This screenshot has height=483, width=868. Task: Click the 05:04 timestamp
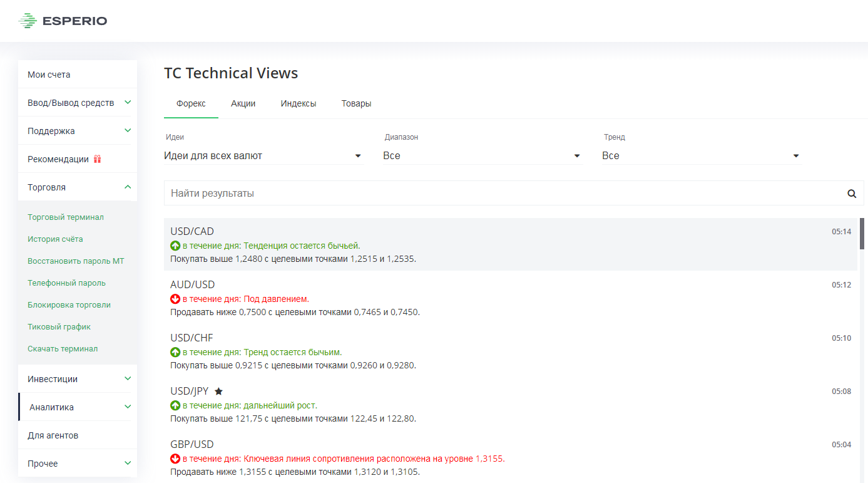tap(841, 444)
